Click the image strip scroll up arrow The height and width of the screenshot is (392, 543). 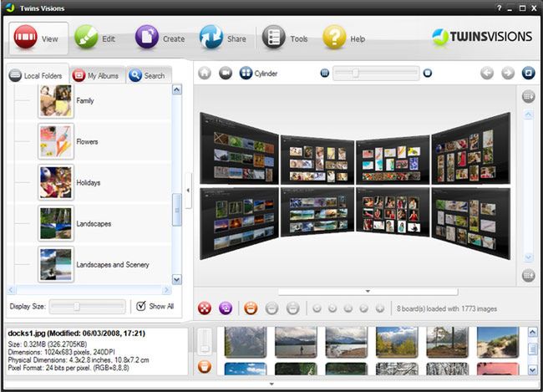(533, 333)
